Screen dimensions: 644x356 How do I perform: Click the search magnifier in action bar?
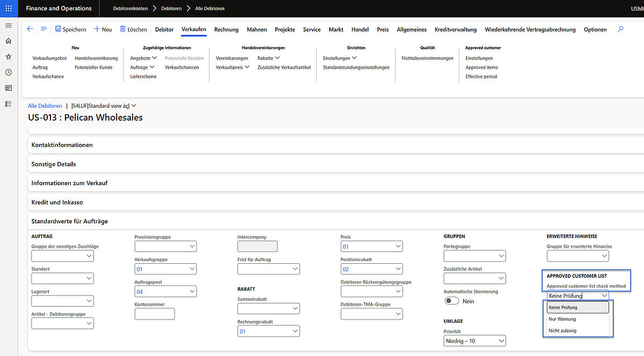620,29
